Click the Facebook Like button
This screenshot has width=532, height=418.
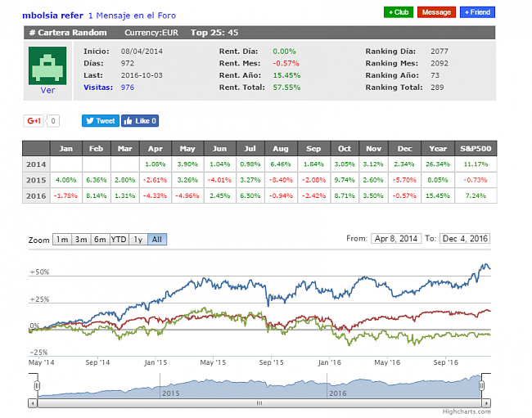tap(140, 121)
